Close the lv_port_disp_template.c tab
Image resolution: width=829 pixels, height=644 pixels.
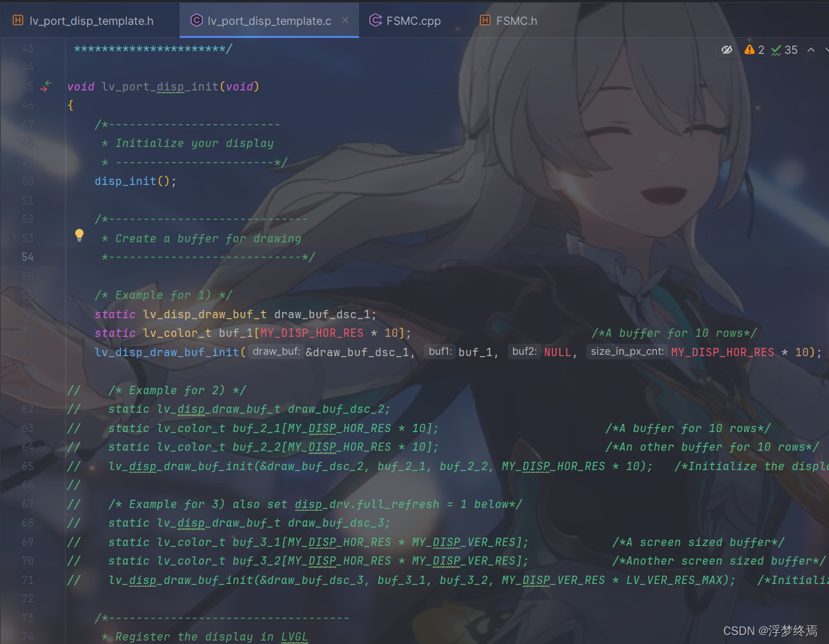tap(344, 21)
